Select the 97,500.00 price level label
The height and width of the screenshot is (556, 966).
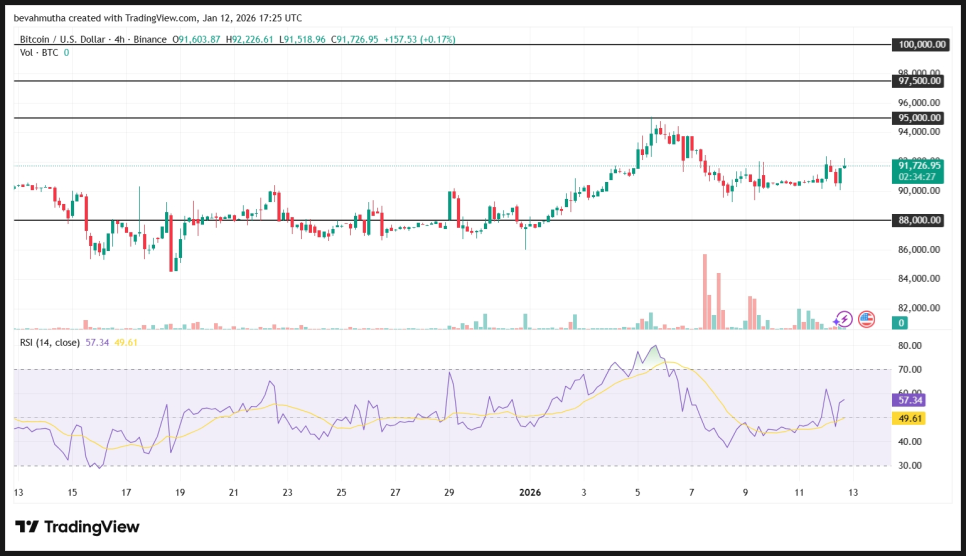pos(919,81)
